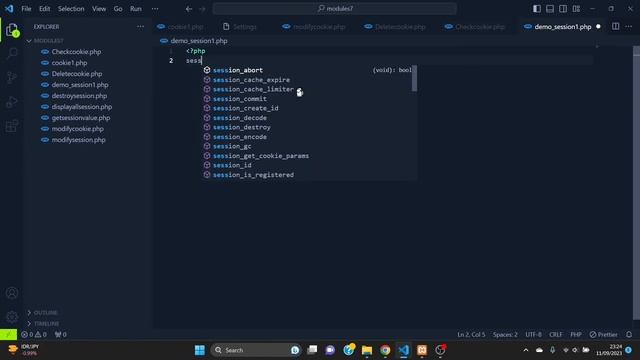Click the PHP language mode indicator
The height and width of the screenshot is (360, 640).
pos(576,334)
